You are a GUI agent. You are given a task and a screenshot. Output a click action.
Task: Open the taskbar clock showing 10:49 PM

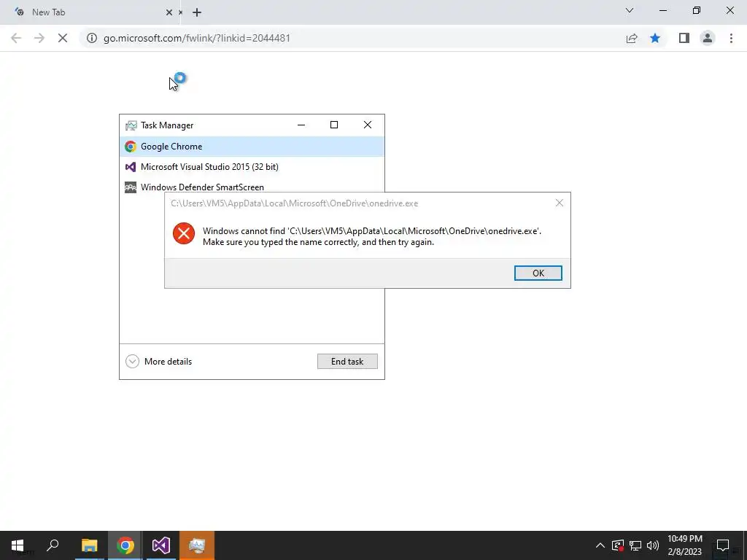684,545
